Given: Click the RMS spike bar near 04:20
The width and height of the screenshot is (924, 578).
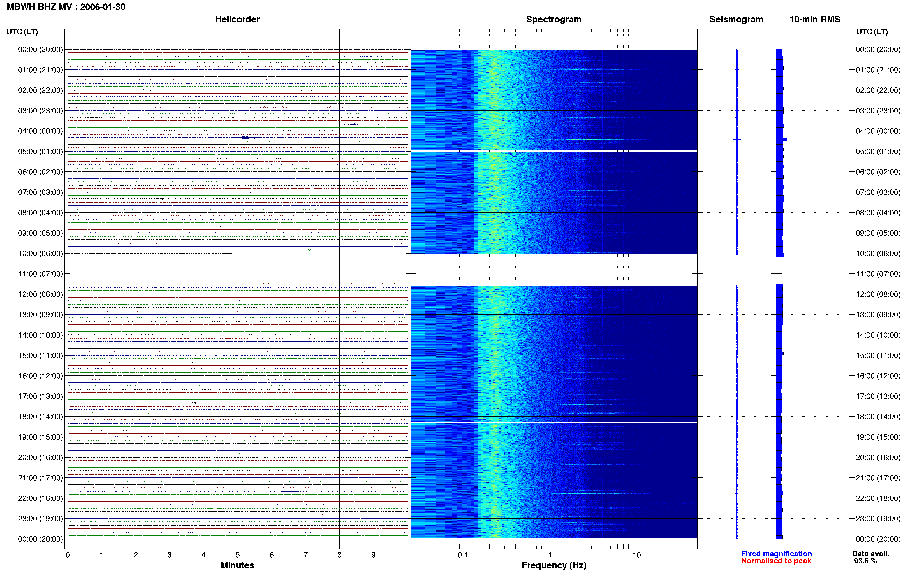Looking at the screenshot, I should coord(782,140).
